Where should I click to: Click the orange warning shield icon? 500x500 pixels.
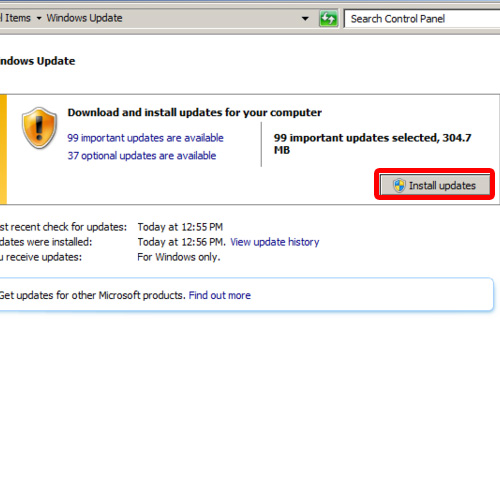coord(39,128)
